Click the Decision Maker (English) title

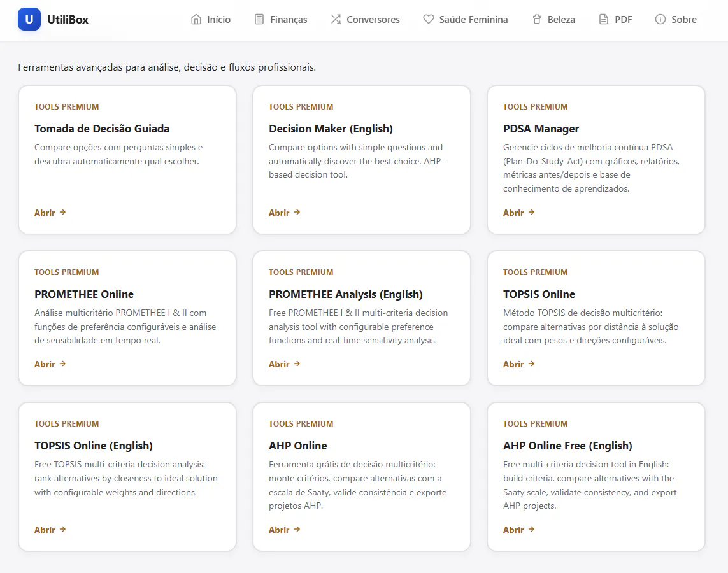pyautogui.click(x=331, y=129)
